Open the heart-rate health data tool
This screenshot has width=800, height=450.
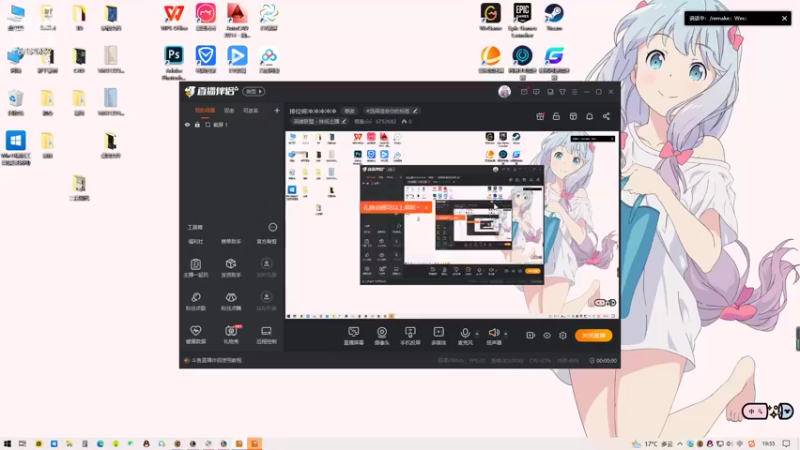(x=196, y=335)
